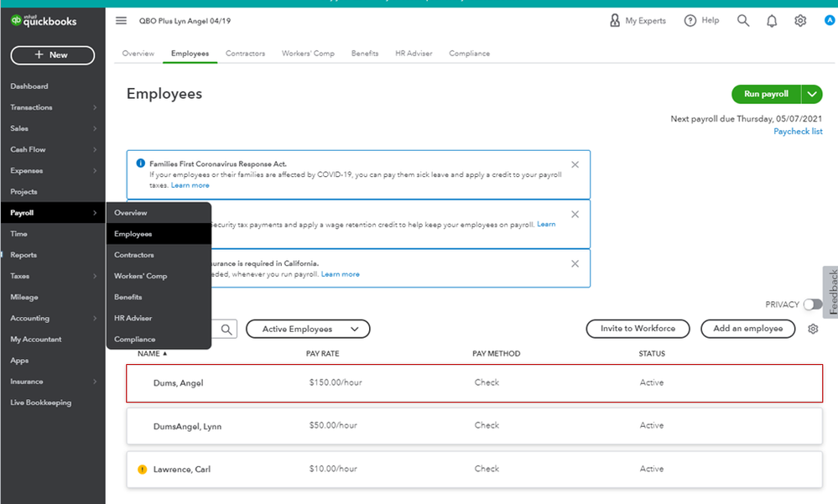
Task: Open the settings gear in header
Action: 800,21
